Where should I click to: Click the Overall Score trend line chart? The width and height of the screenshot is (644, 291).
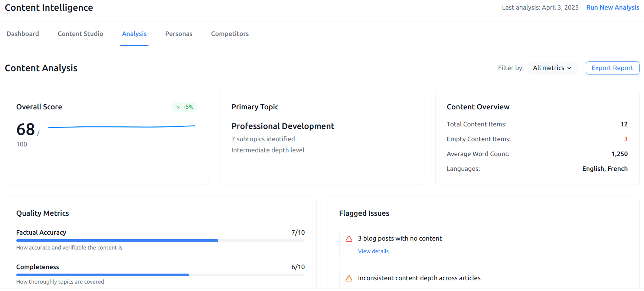tap(122, 127)
